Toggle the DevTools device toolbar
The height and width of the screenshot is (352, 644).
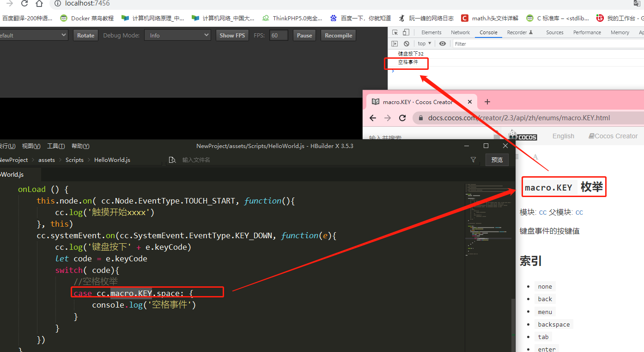(406, 32)
